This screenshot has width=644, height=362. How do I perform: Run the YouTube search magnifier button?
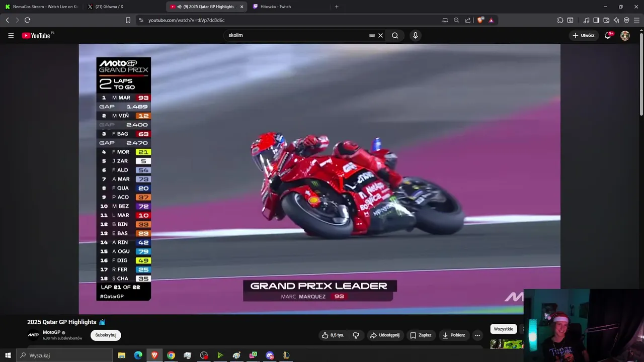click(x=395, y=36)
